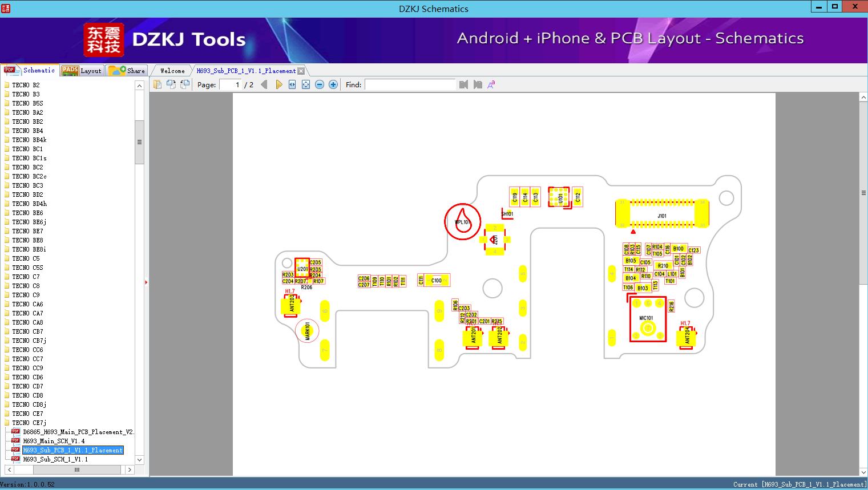Screen dimensions: 868x490
Task: Click the tree panel scroll down arrow
Action: click(139, 459)
